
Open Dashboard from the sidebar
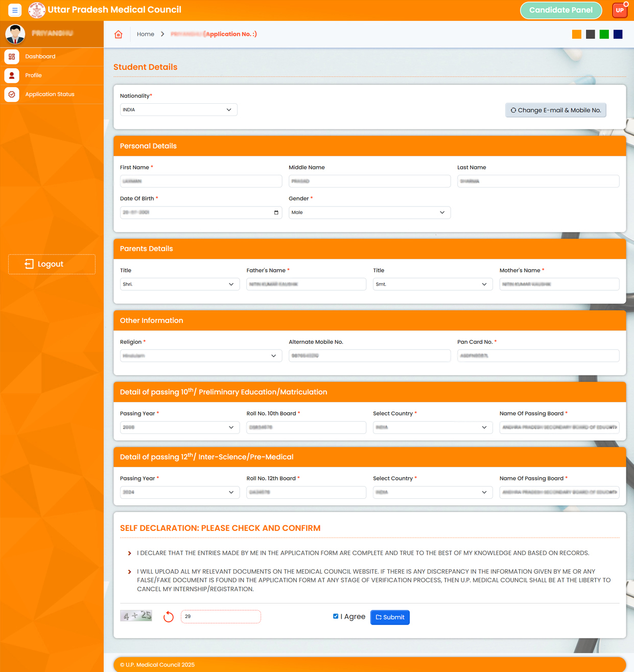pyautogui.click(x=40, y=57)
